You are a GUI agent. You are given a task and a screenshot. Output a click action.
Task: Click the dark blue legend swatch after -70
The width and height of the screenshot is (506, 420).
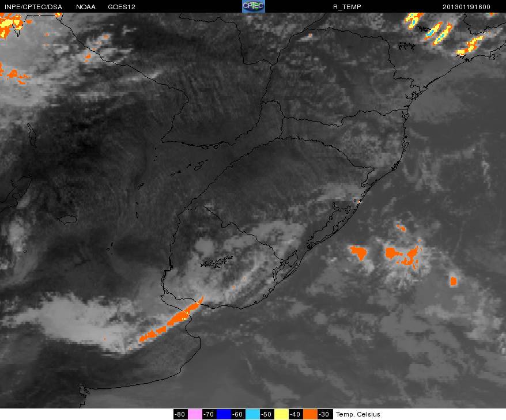coord(224,414)
